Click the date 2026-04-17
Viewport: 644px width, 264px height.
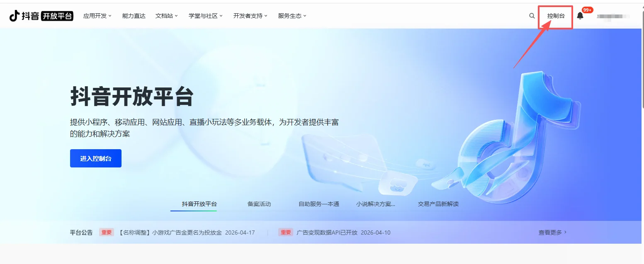point(240,233)
